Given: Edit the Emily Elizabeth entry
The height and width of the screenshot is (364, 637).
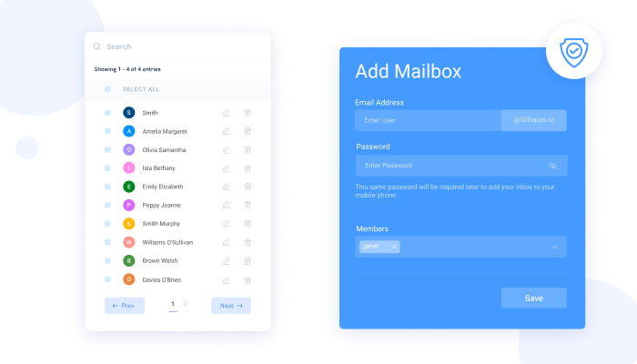Looking at the screenshot, I should click(x=227, y=187).
